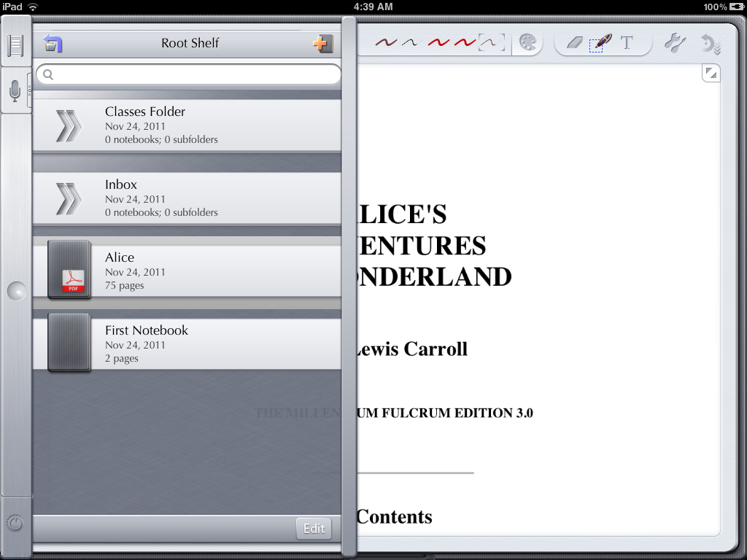Select the "Alice" notebook title
The image size is (747, 560).
120,257
